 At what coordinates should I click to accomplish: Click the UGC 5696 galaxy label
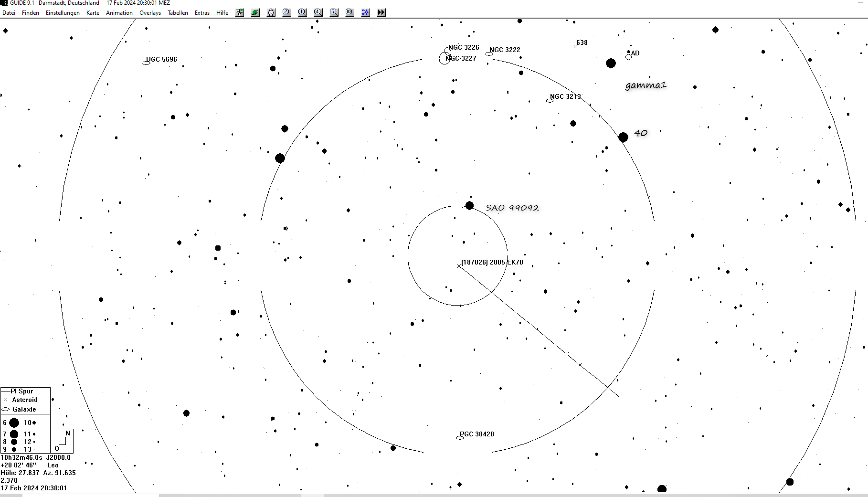tap(161, 59)
